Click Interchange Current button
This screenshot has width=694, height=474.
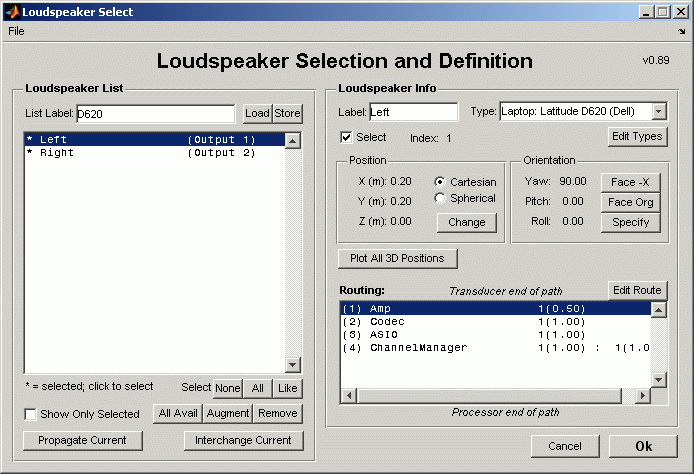tap(243, 440)
